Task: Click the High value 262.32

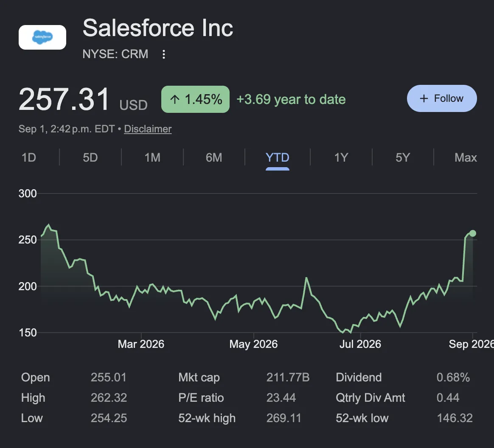Action: (x=109, y=398)
